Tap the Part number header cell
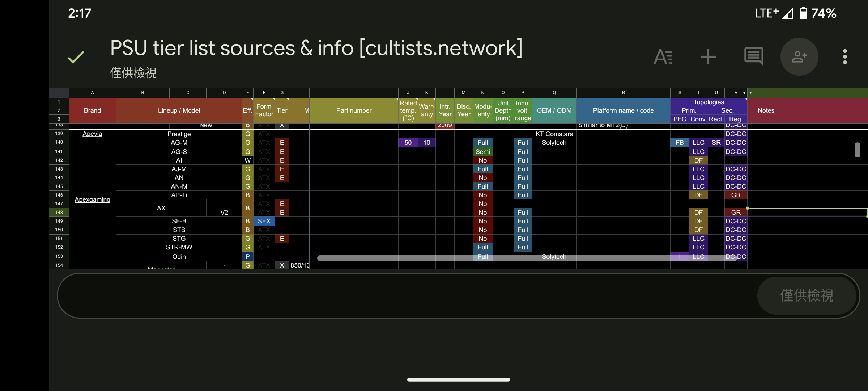The image size is (868, 391). coord(354,110)
